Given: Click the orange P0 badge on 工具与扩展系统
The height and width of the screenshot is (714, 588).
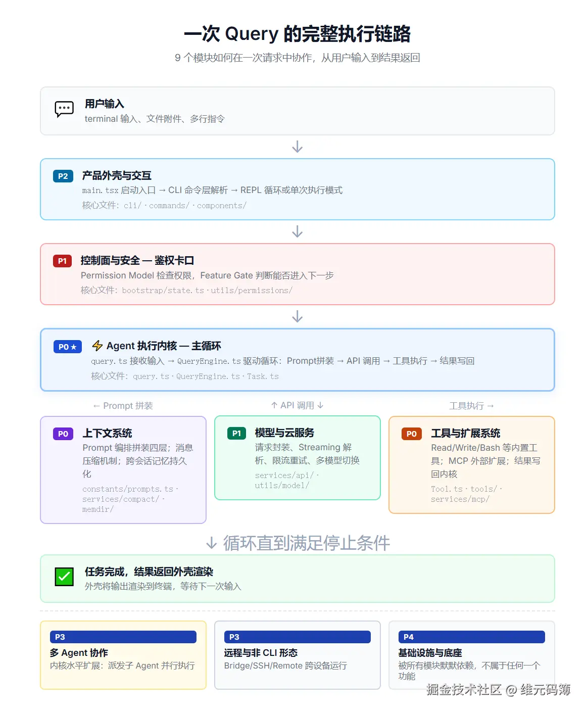Looking at the screenshot, I should pyautogui.click(x=411, y=434).
